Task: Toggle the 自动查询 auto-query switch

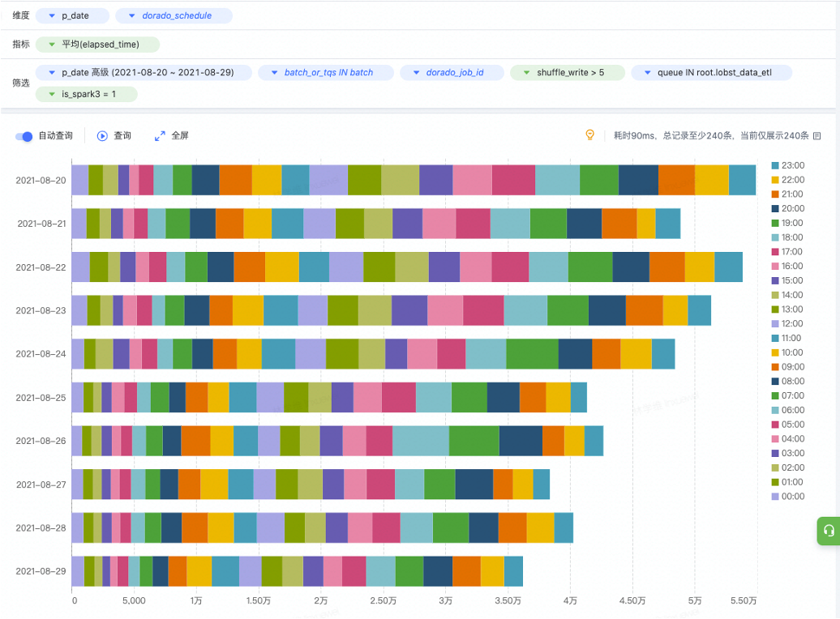Action: click(24, 136)
